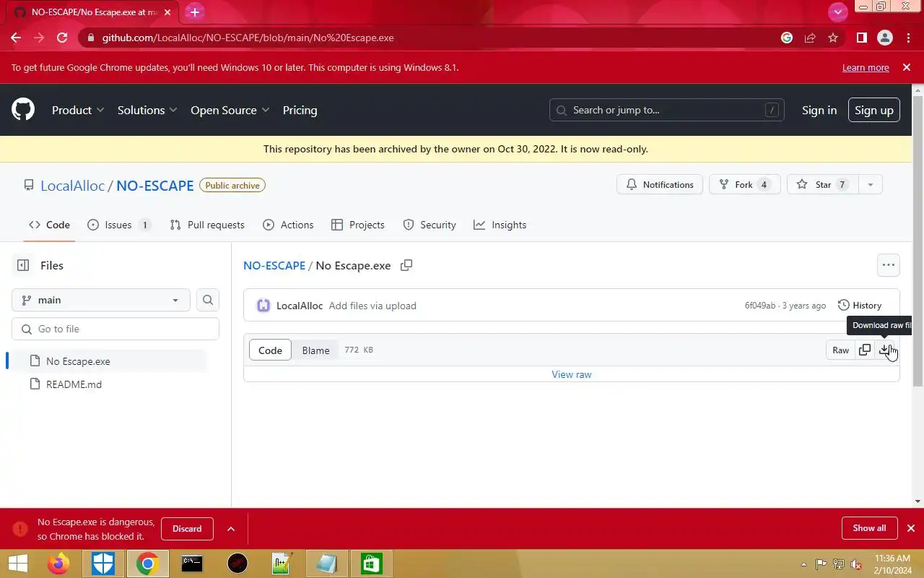
Task: Click Sign in
Action: 819,110
